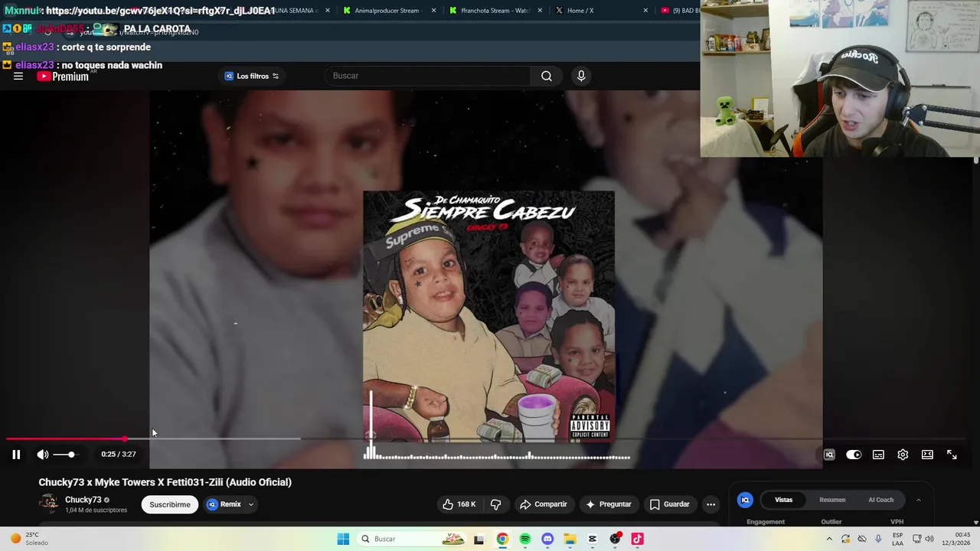Viewport: 980px width, 551px height.
Task: Click the album cover art in video
Action: (x=488, y=317)
